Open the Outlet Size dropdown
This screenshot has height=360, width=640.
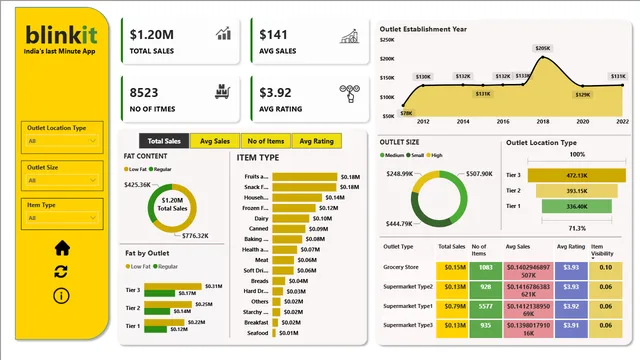[x=62, y=180]
